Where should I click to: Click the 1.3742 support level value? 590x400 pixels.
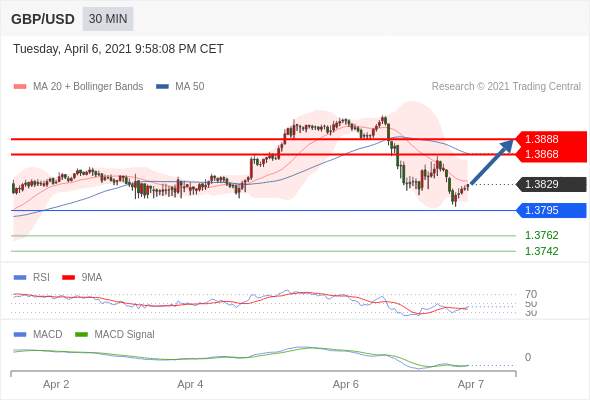coord(542,251)
